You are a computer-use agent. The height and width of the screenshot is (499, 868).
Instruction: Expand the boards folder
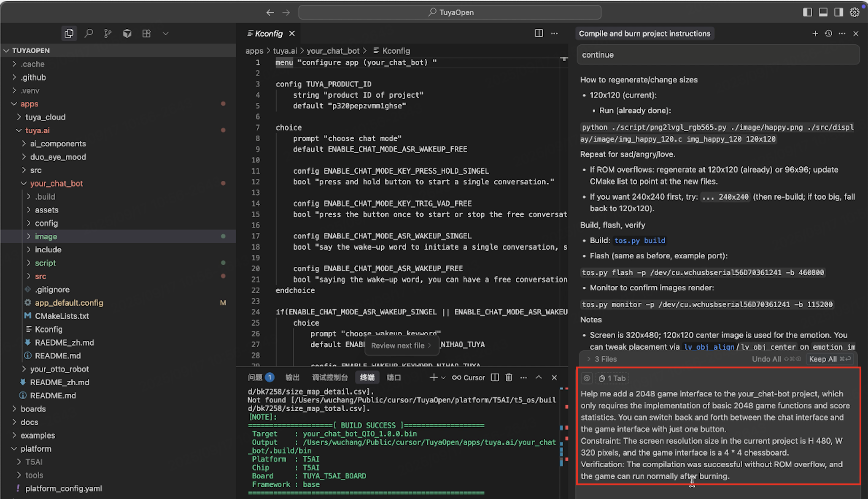[x=33, y=409]
